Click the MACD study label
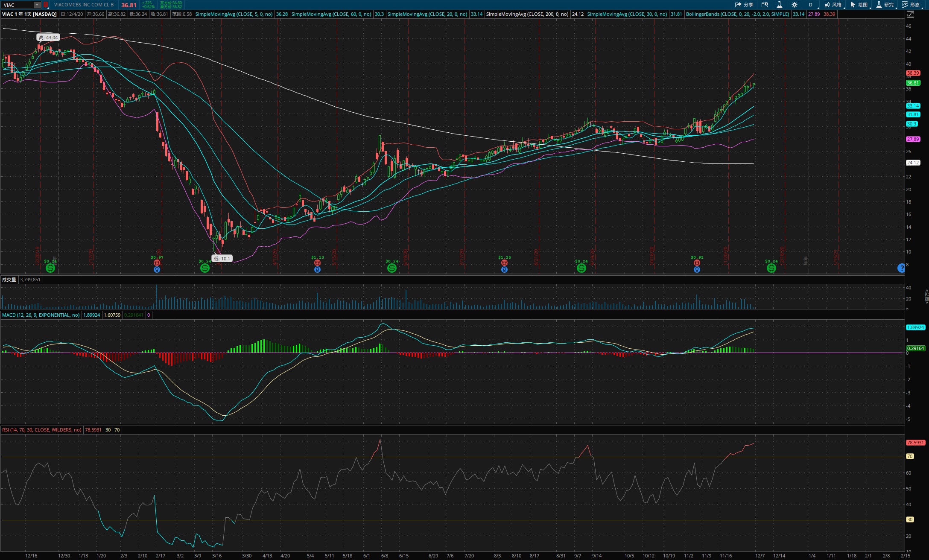 (41, 315)
